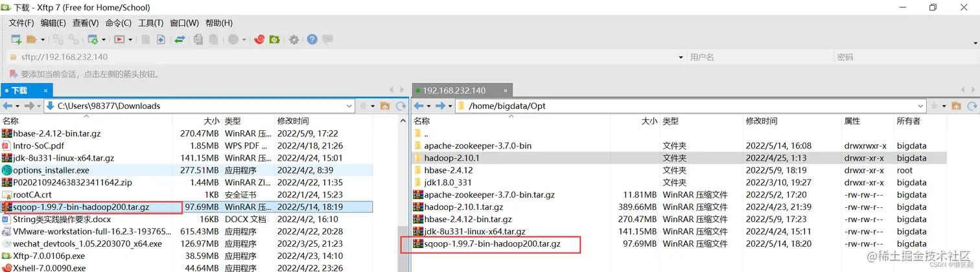Open the 窗口(W) menu
Viewport: 980px width, 272px height.
coord(184,23)
